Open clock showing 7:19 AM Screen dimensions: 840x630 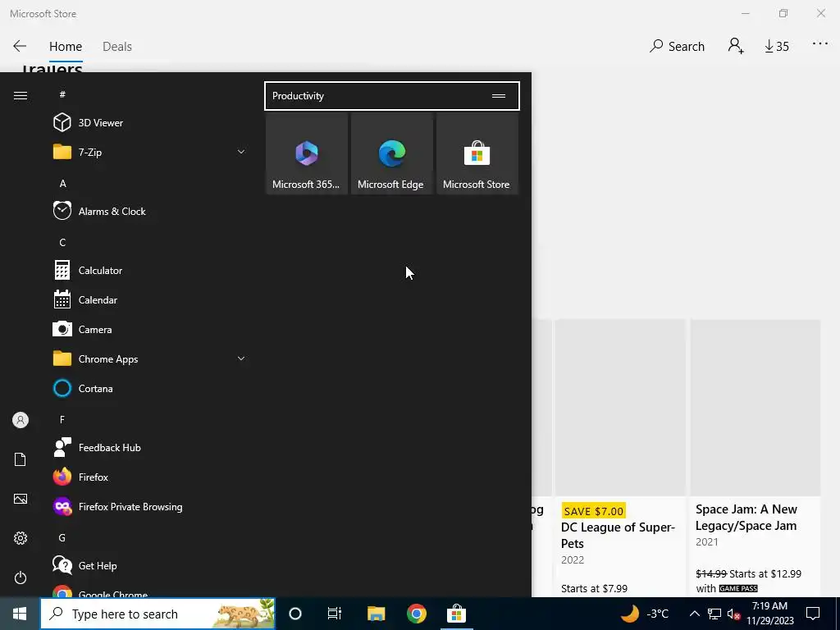pos(769,614)
